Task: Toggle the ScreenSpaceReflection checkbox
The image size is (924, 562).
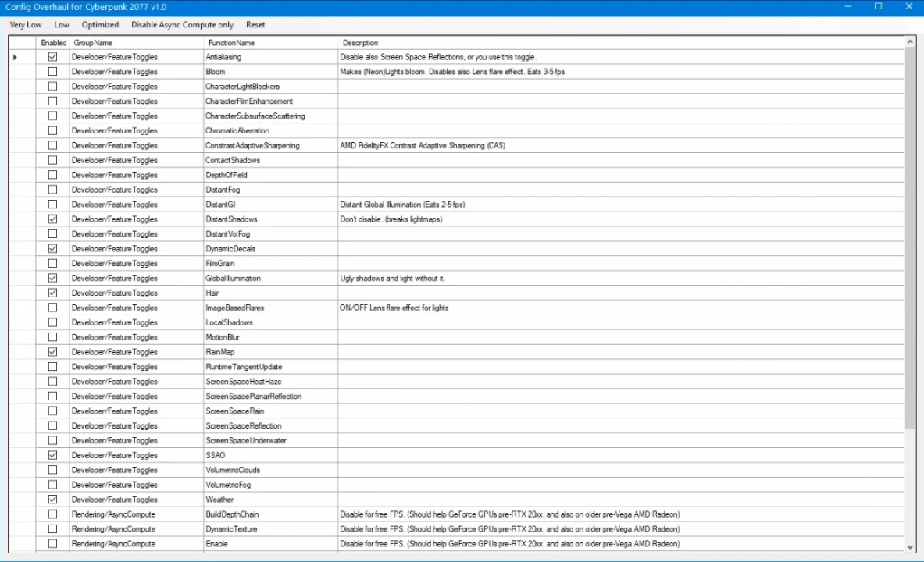Action: [52, 426]
